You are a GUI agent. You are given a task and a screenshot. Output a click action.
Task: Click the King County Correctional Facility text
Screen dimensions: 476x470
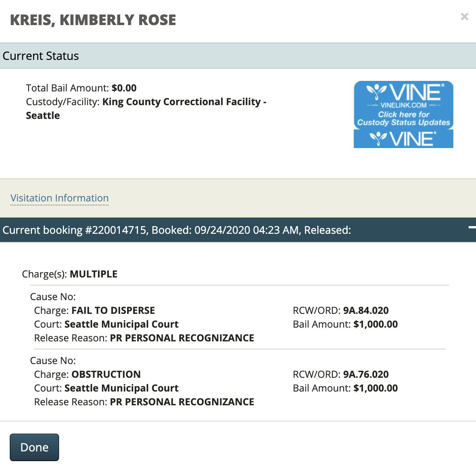point(182,102)
